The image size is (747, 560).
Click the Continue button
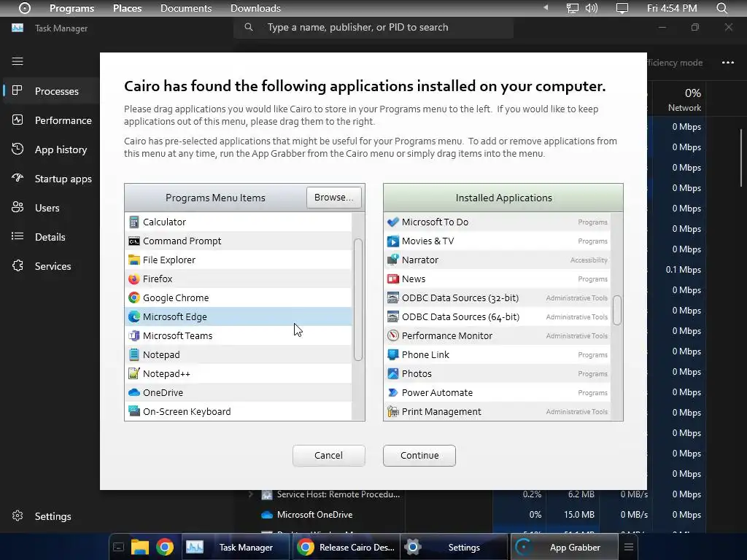click(419, 455)
